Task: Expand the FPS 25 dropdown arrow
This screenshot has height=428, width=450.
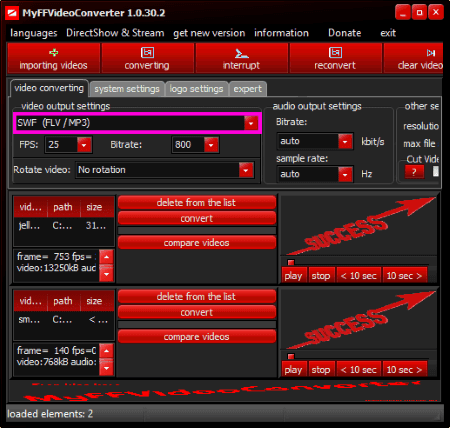Action: click(84, 145)
